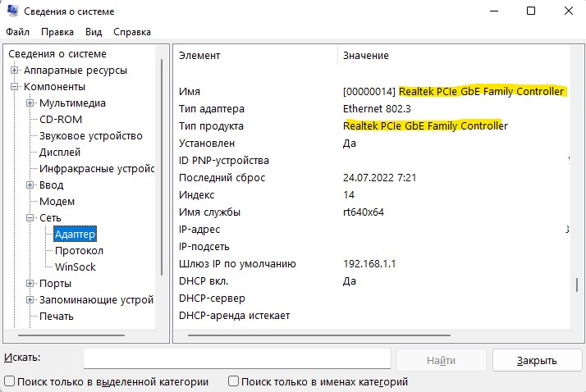The width and height of the screenshot is (586, 392).
Task: Select the Дисплей tree item
Action: (60, 153)
